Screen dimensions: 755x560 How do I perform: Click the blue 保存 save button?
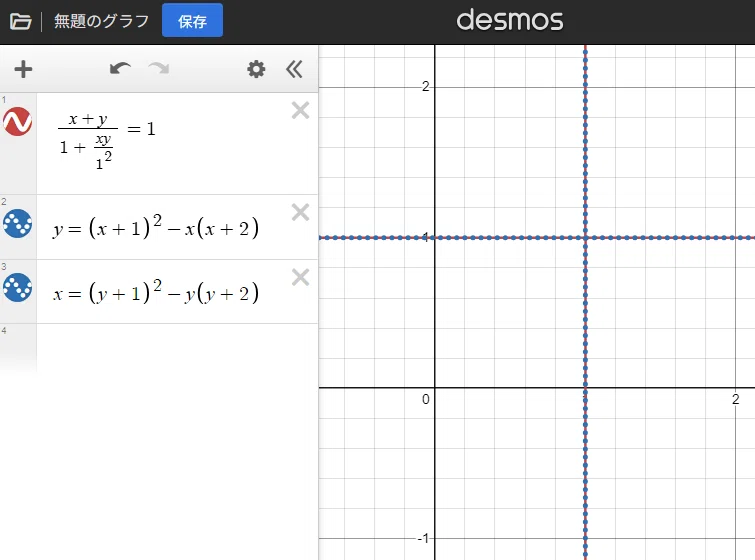[192, 21]
